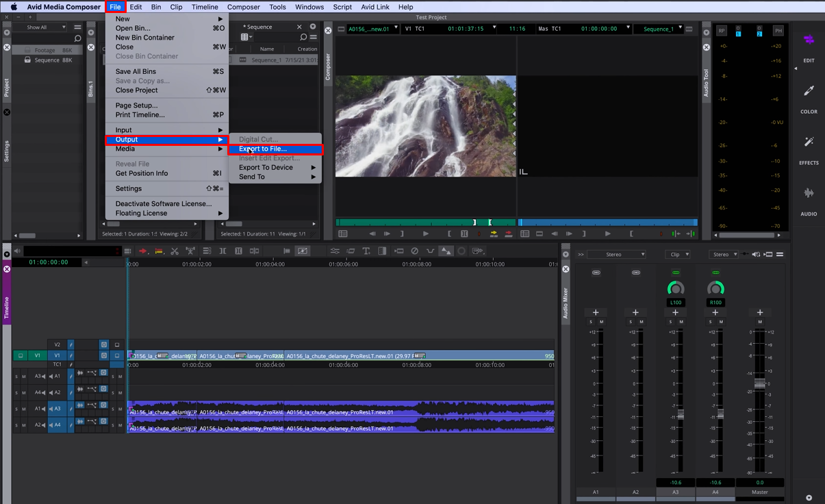Open the Windows menu in menu bar

point(309,7)
